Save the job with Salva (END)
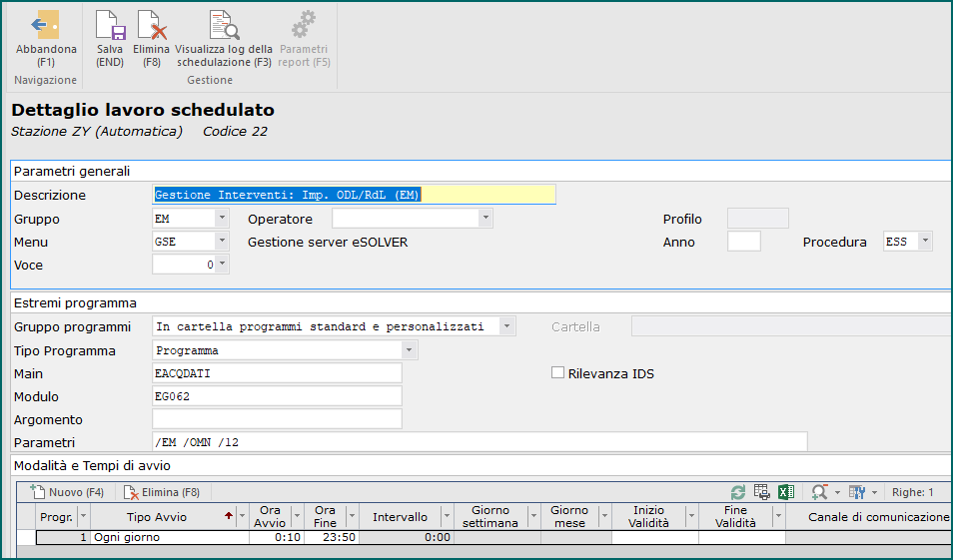 point(110,26)
